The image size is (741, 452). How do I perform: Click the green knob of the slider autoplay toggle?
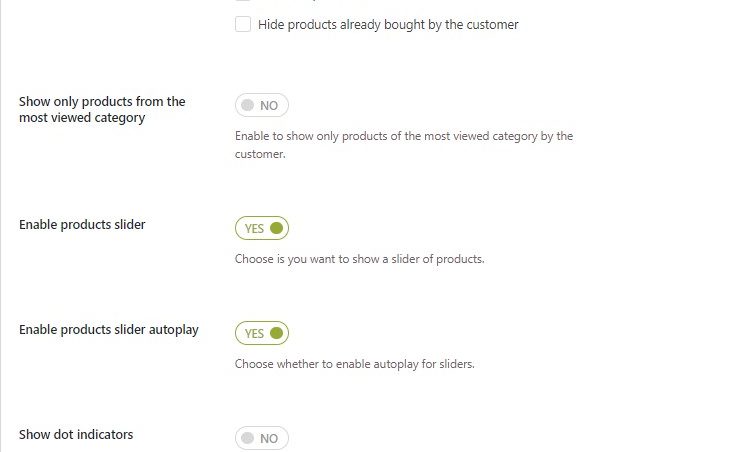point(277,333)
